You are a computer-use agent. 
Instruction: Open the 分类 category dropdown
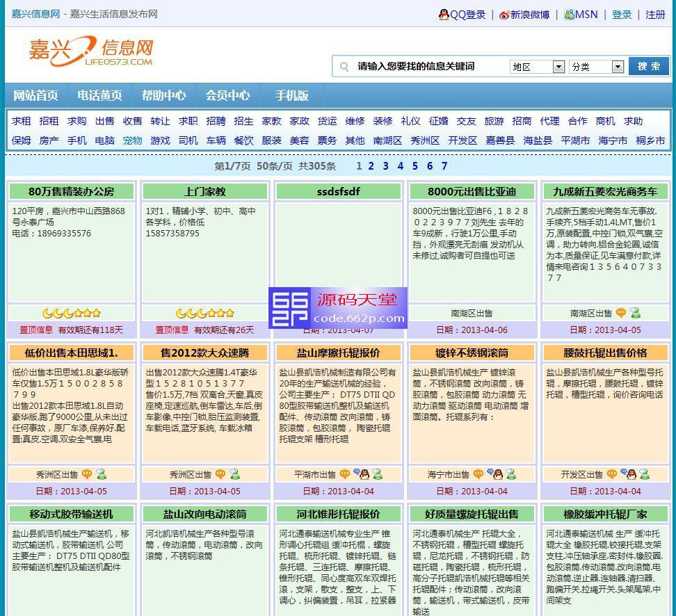pos(596,67)
